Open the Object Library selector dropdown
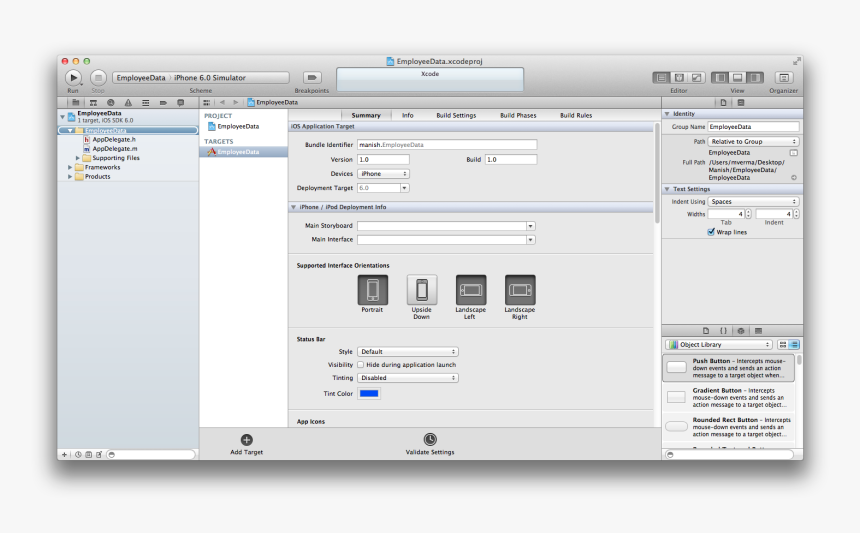The height and width of the screenshot is (533, 860). (718, 345)
